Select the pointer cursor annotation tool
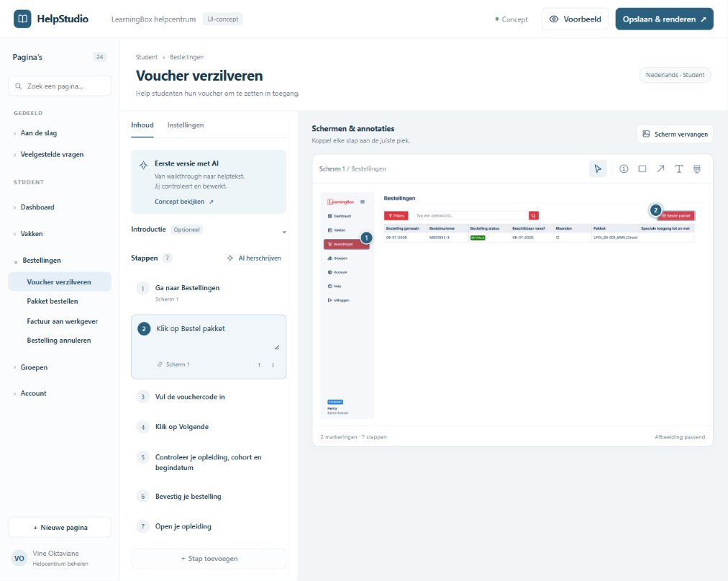728x581 pixels. point(598,168)
